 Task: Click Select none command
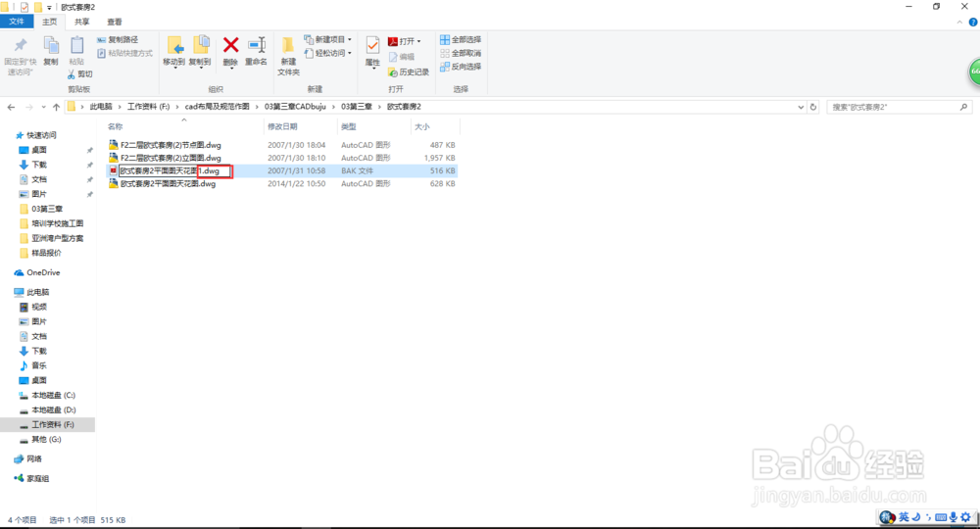[x=461, y=53]
